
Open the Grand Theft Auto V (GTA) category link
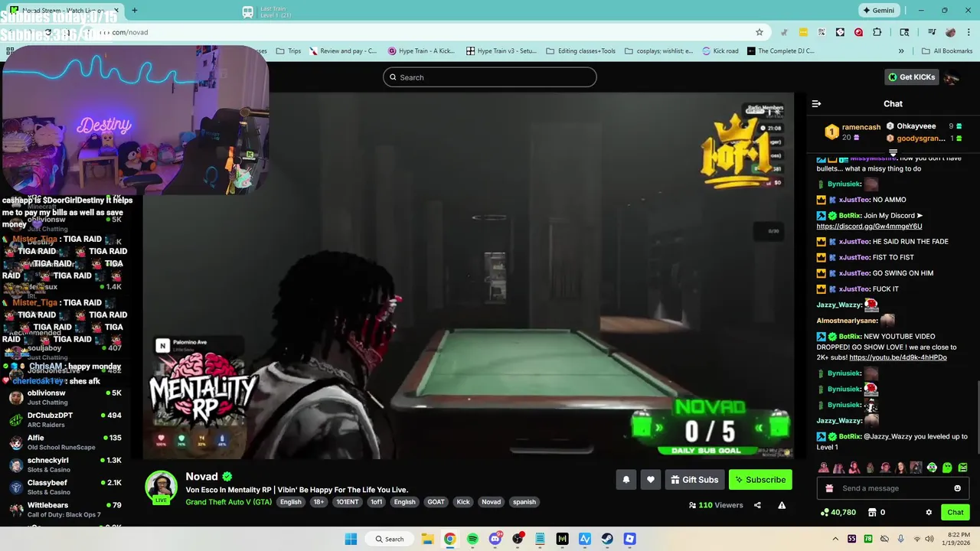click(229, 502)
